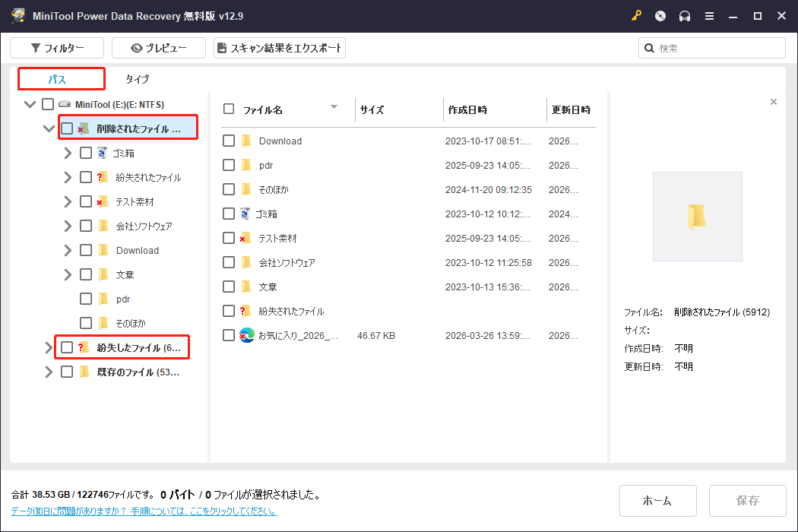Click the ゴミ箱 icon in file list
The image size is (798, 532).
(x=245, y=214)
